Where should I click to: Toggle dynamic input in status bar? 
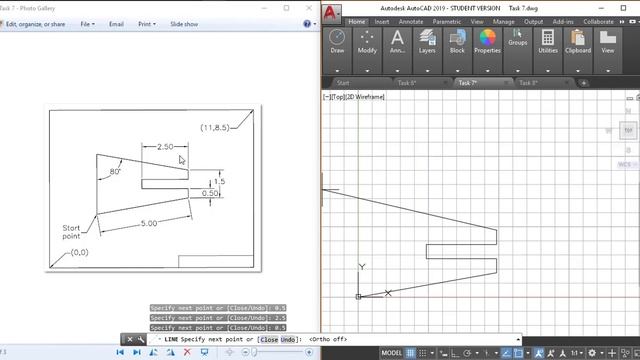point(444,353)
